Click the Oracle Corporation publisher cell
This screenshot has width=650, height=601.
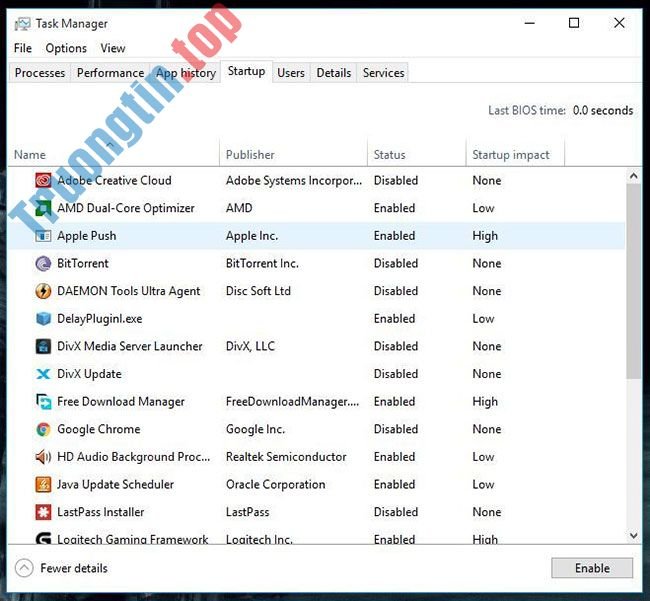point(276,485)
